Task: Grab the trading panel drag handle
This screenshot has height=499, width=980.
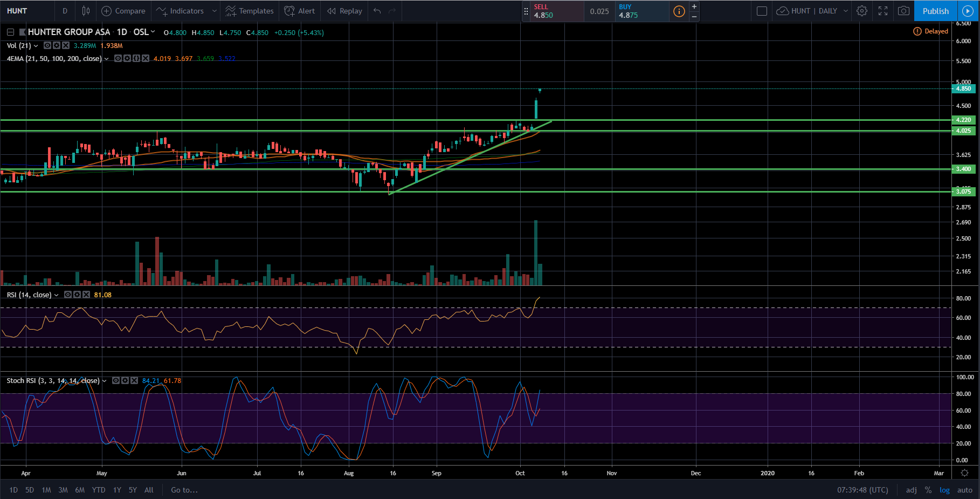Action: 526,11
